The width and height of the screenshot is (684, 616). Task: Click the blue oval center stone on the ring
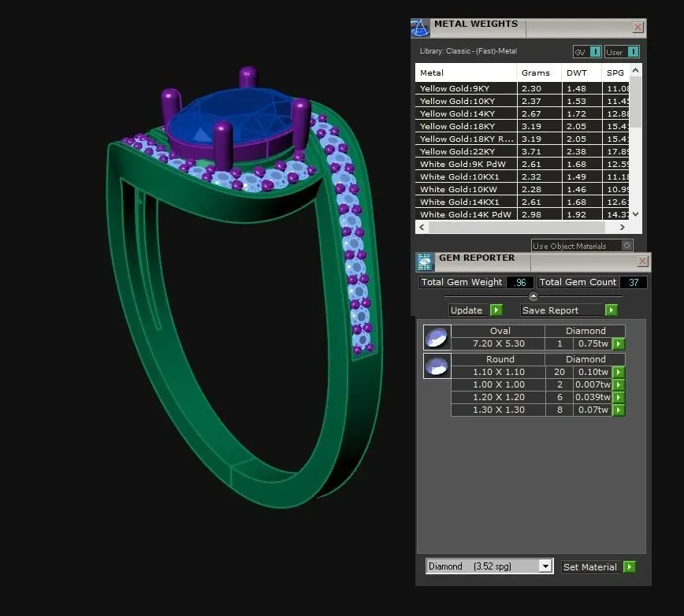click(231, 116)
